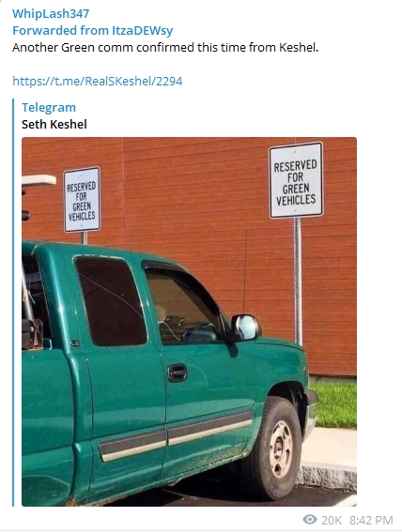
Task: Click the truck's tinted rear cab window
Action: 111,300
